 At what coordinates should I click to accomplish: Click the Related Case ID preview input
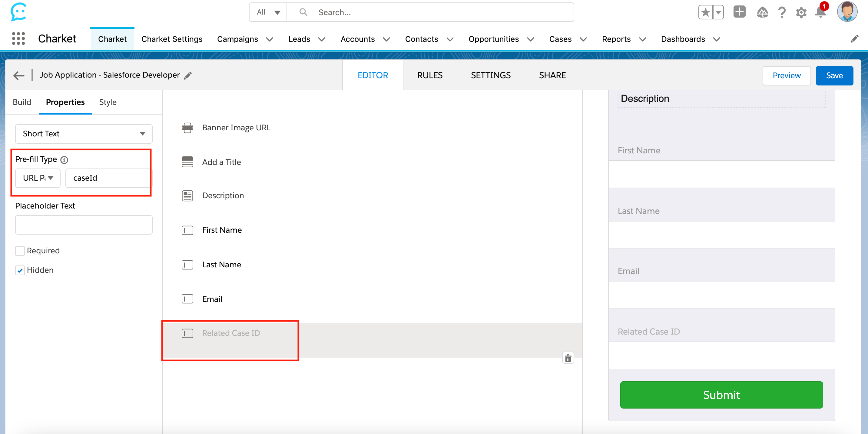(721, 356)
